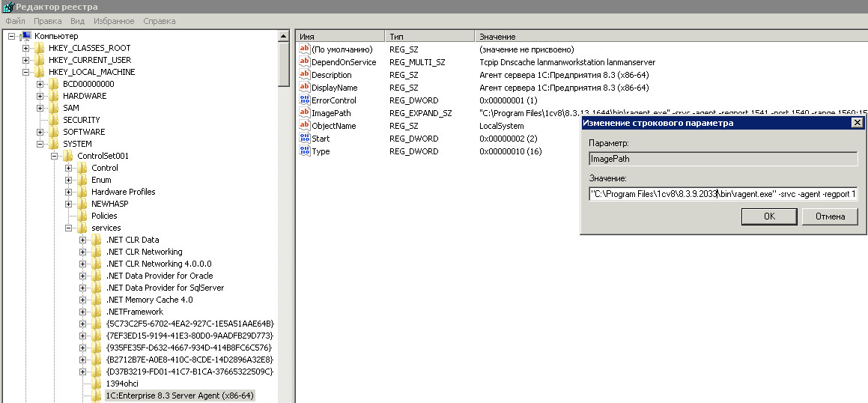Image resolution: width=868 pixels, height=403 pixels.
Task: Close the Изменение строкового параметра dialog
Action: pos(856,123)
